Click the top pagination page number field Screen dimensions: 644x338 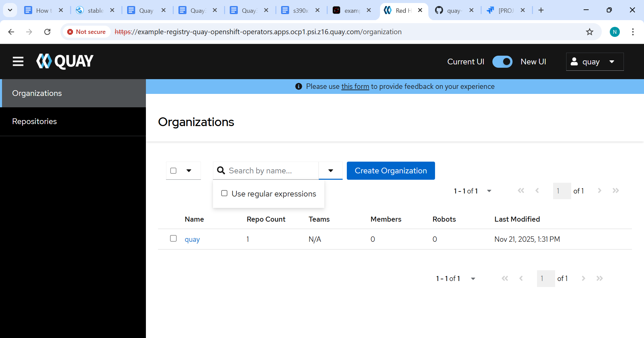pos(562,191)
